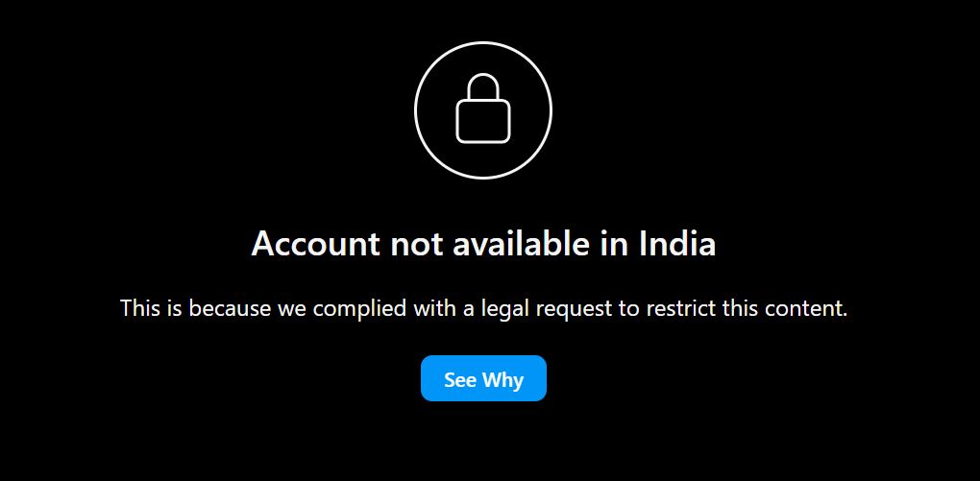The image size is (980, 481).
Task: Click 'This is because' at the sentence start
Action: (195, 308)
